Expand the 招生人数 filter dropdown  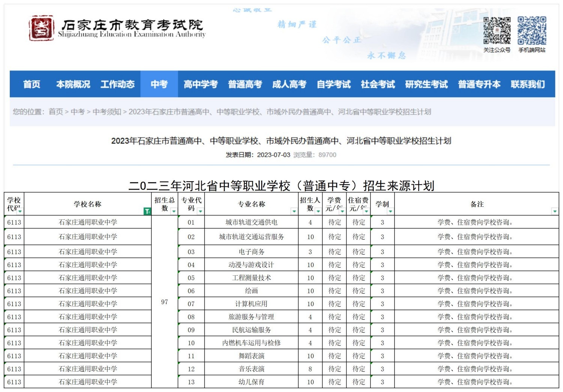318,212
